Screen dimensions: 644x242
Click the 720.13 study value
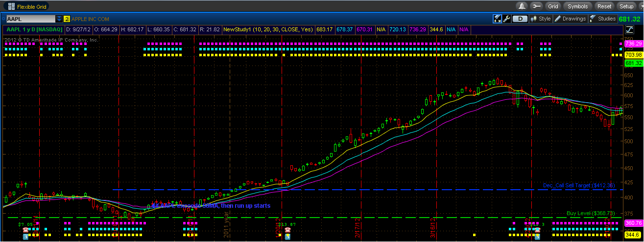[397, 29]
